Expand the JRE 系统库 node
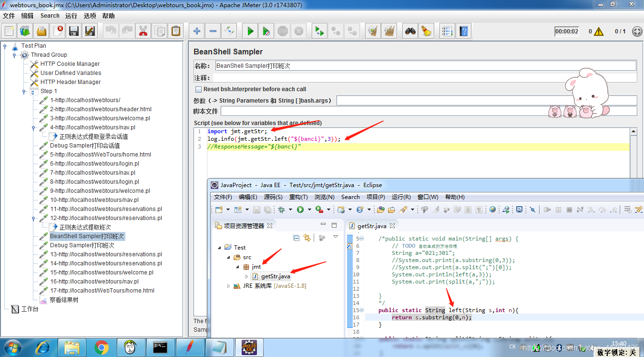Screen dimensions: 644x357 [x=229, y=286]
